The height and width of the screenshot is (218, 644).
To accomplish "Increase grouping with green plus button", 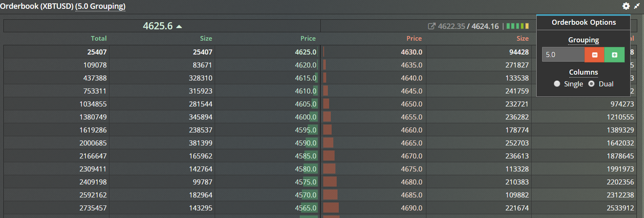I will click(x=615, y=54).
